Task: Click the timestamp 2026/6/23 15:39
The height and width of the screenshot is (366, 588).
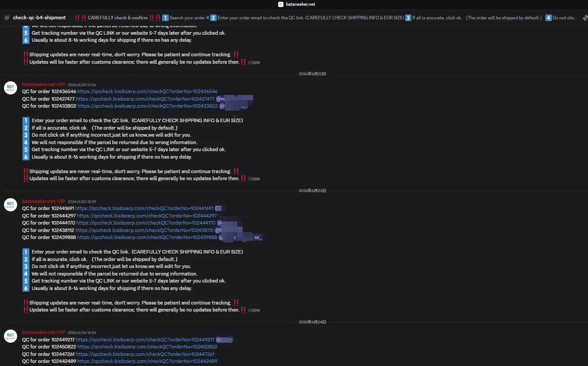Action: (x=82, y=202)
